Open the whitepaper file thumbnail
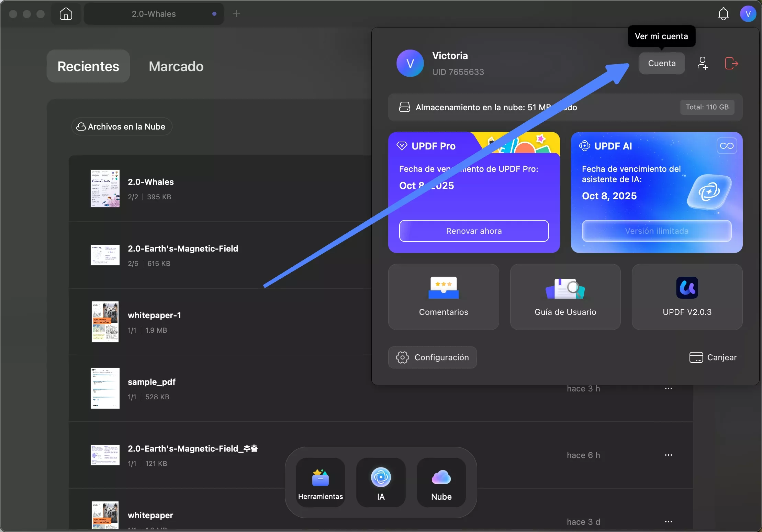The width and height of the screenshot is (762, 532). [105, 515]
